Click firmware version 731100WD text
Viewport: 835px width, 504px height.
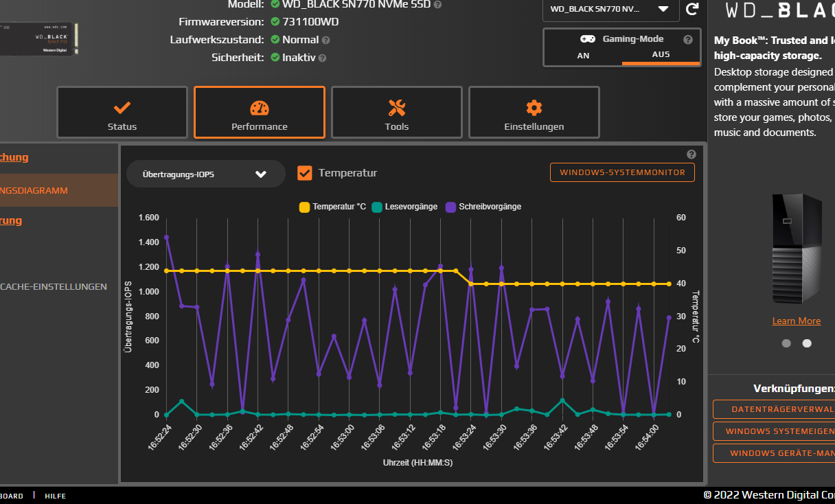(310, 22)
